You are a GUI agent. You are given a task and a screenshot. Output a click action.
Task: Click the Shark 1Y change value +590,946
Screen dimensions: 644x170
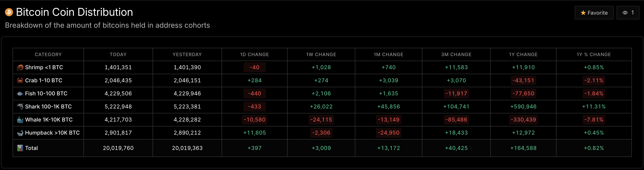pyautogui.click(x=523, y=107)
